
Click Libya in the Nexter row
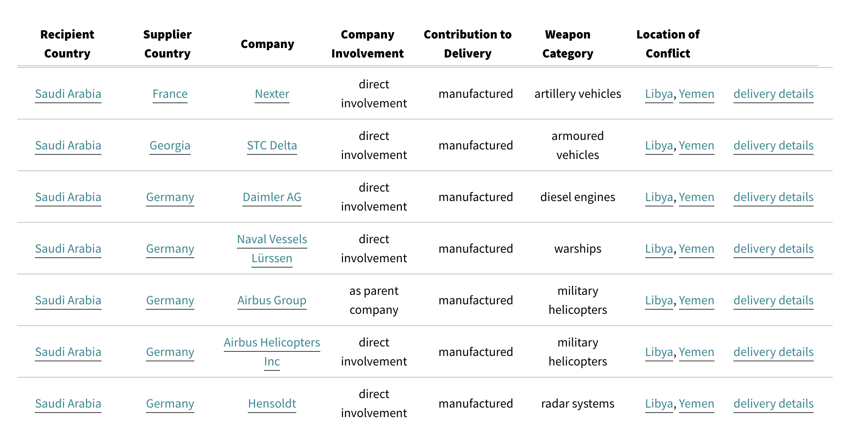click(659, 94)
